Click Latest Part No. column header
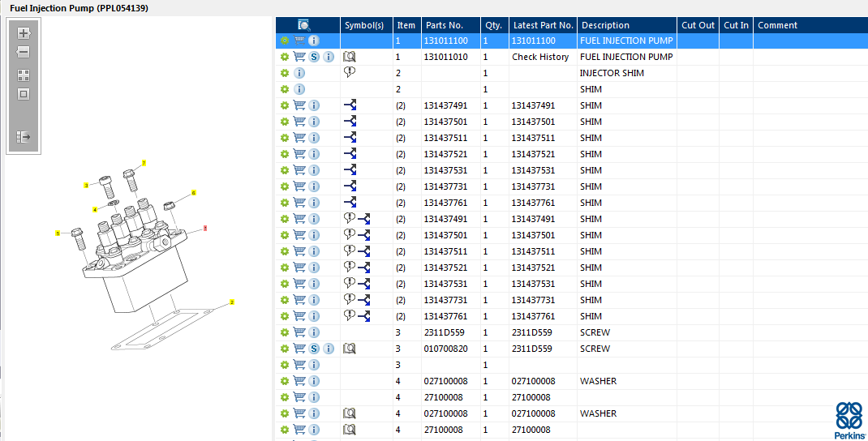 coord(543,25)
